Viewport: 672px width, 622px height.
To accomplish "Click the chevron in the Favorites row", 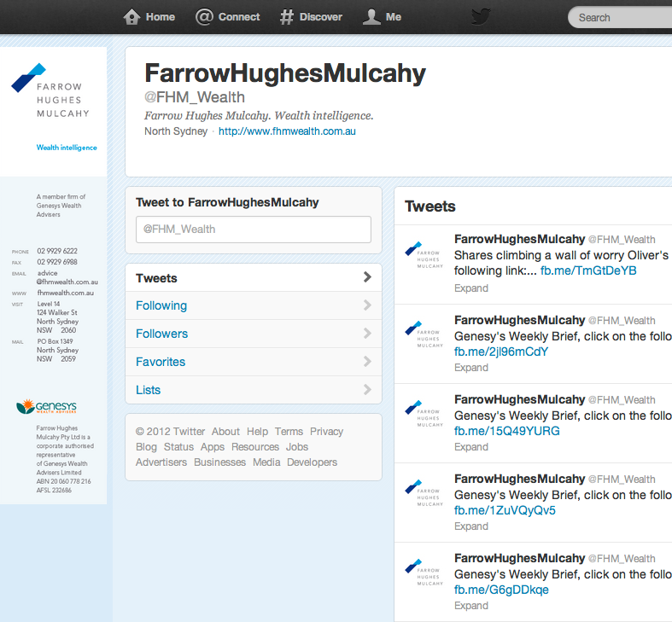I will [367, 362].
